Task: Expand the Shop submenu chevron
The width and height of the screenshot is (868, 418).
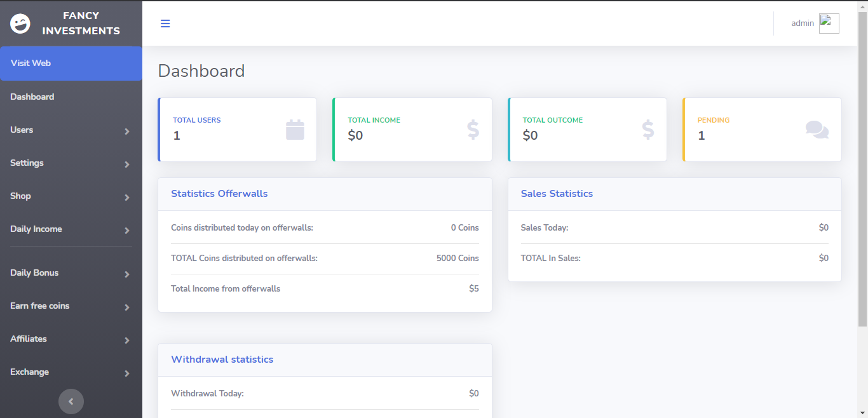Action: [127, 197]
